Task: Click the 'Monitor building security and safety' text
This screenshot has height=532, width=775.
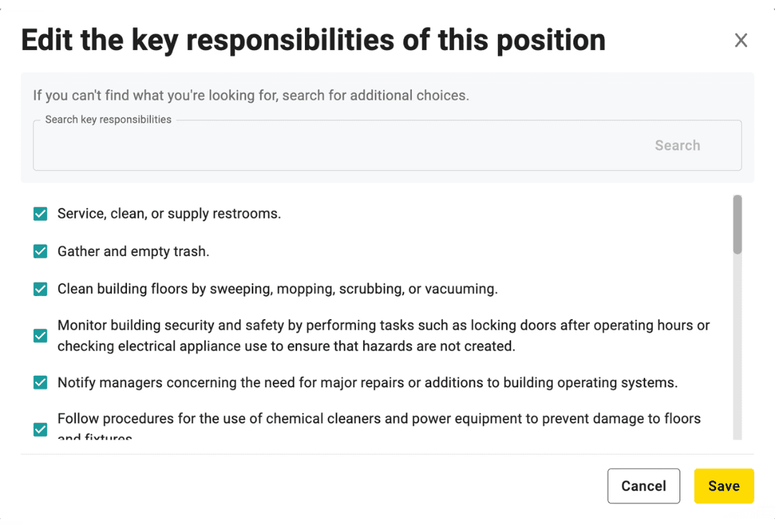Action: [383, 336]
